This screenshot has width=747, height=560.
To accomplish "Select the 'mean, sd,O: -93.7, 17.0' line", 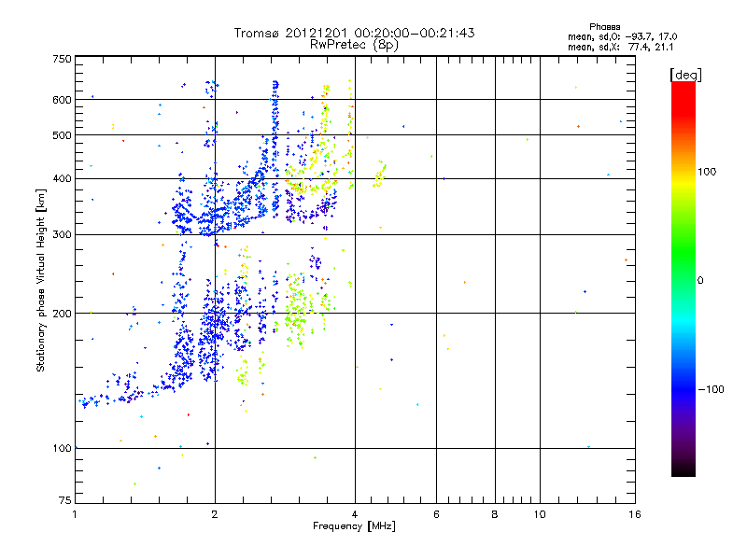I will coord(622,36).
